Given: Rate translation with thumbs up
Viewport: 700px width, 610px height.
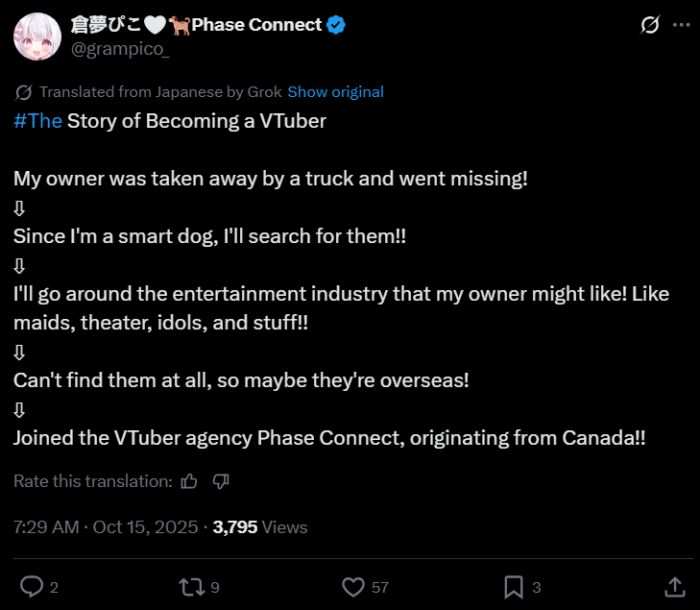Looking at the screenshot, I should point(189,480).
